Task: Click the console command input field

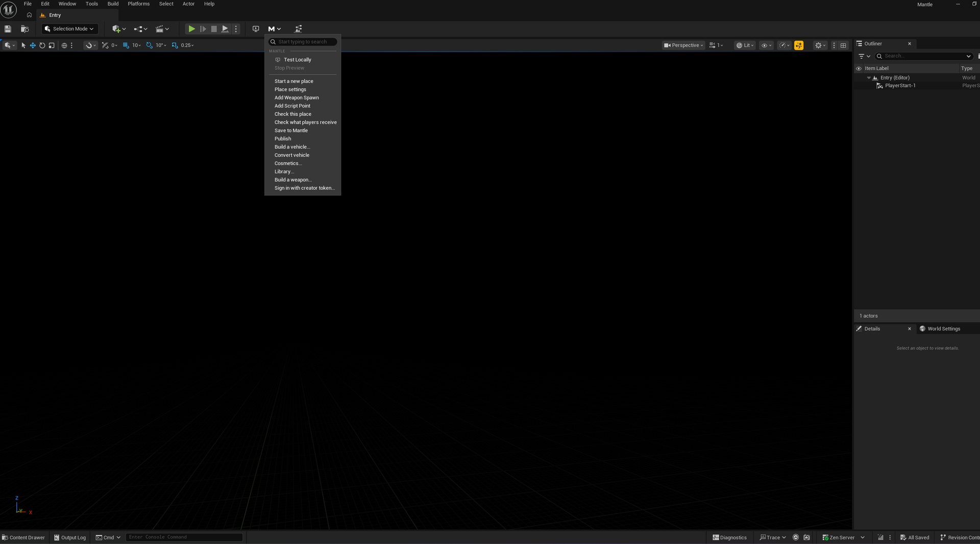Action: (x=184, y=537)
